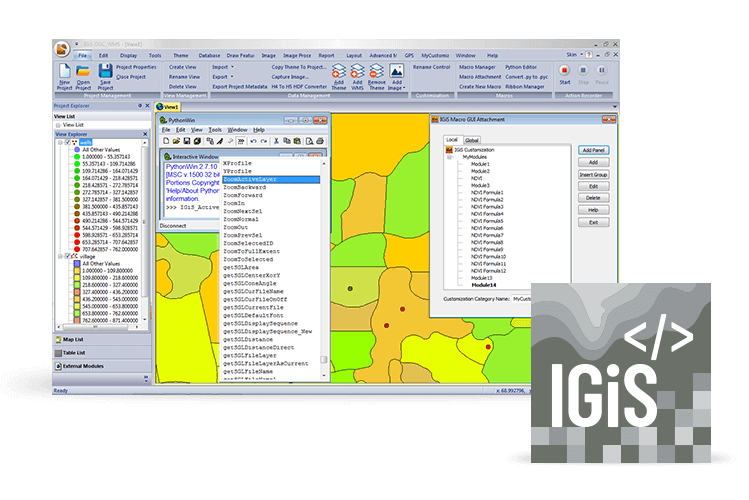
Task: Click the Remove Theme icon
Action: point(376,71)
